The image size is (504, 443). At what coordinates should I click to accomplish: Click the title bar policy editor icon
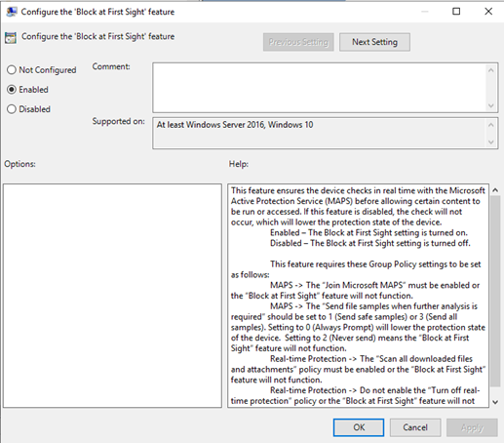click(x=12, y=12)
